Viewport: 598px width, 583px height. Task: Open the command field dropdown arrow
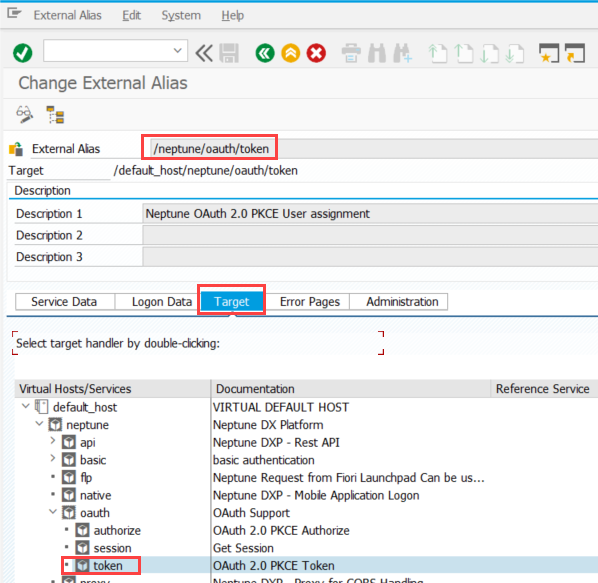pos(177,51)
